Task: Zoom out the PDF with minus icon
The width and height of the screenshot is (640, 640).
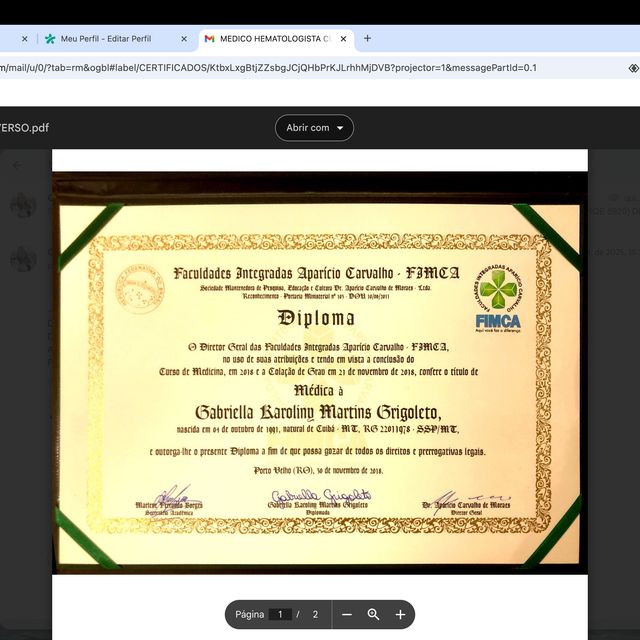Action: (x=347, y=614)
